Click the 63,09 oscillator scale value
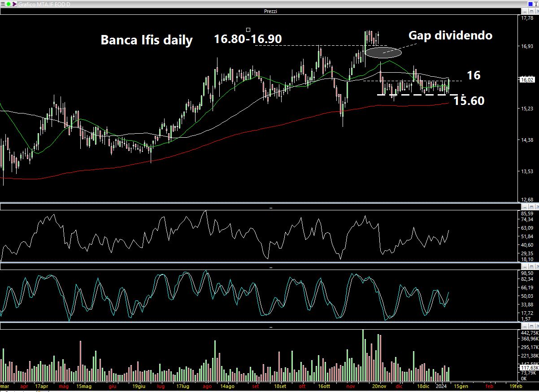Screen dimensions: 539x392 [527, 228]
